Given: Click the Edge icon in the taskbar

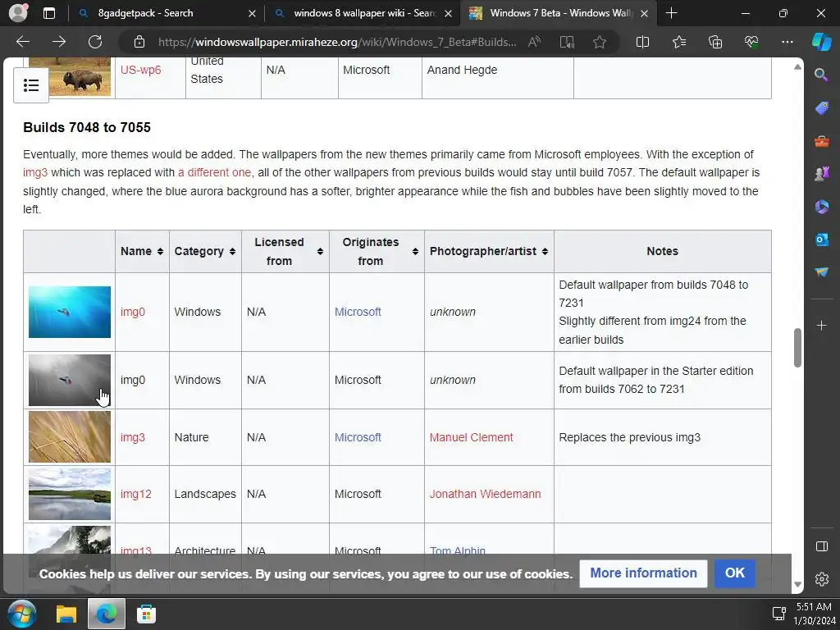Looking at the screenshot, I should [107, 614].
